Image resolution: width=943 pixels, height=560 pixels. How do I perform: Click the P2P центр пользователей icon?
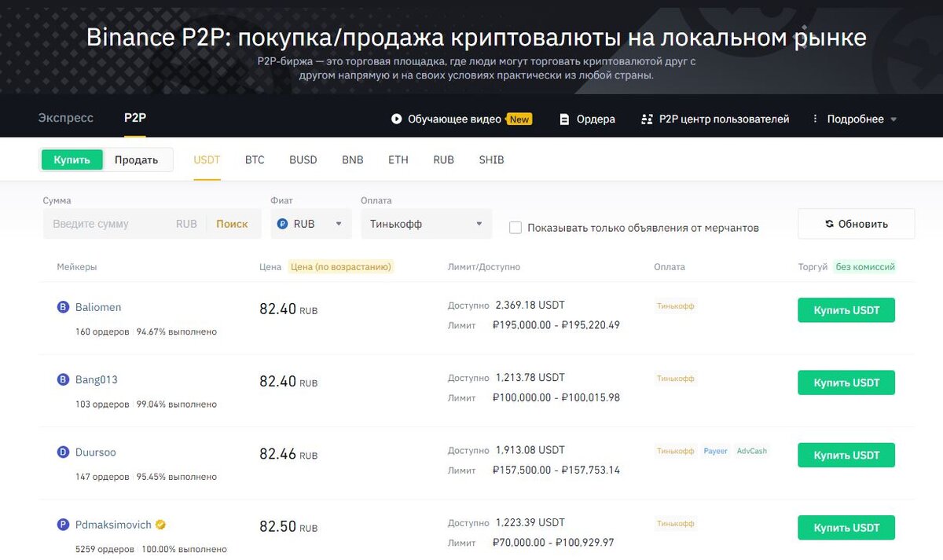pyautogui.click(x=647, y=119)
